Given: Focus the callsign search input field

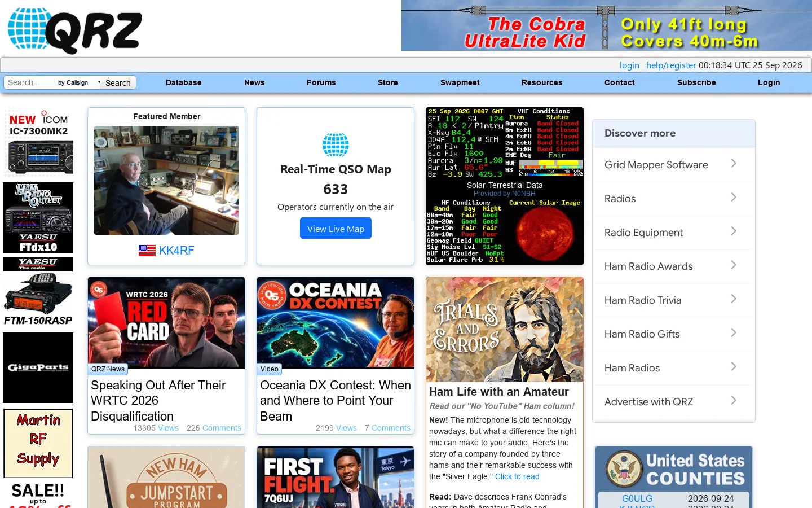Looking at the screenshot, I should [x=30, y=82].
